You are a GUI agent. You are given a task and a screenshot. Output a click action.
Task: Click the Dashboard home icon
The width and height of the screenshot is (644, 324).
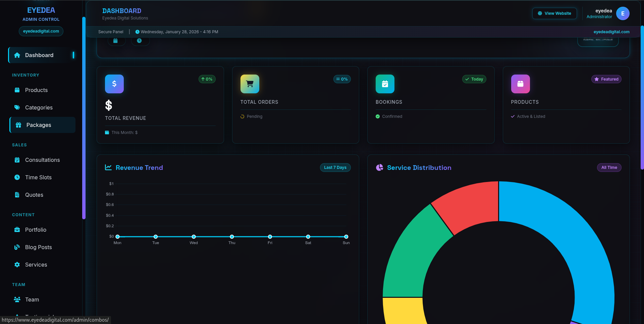[16, 55]
